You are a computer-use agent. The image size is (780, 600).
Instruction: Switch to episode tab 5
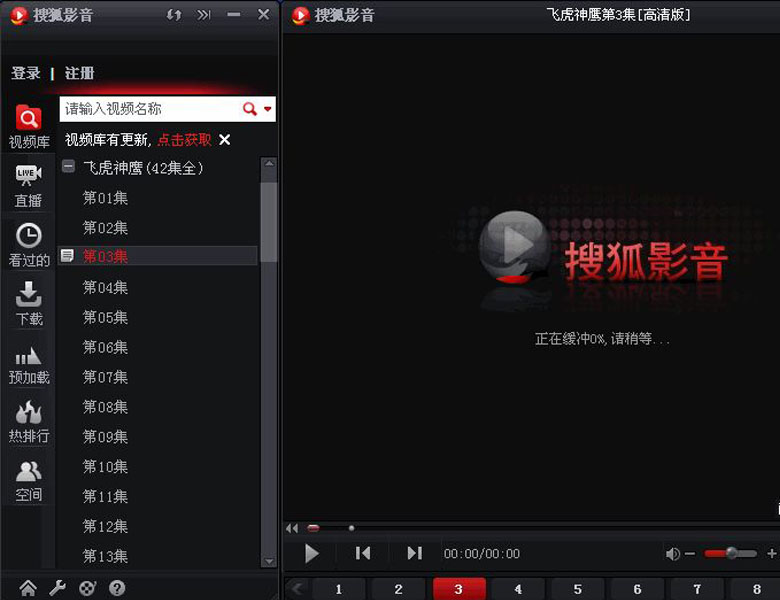tap(578, 589)
